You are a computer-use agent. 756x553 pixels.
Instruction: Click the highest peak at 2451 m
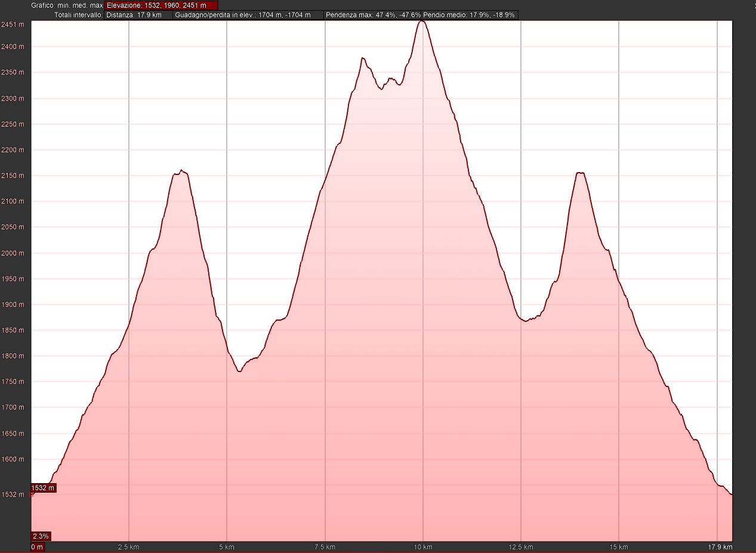tap(422, 21)
